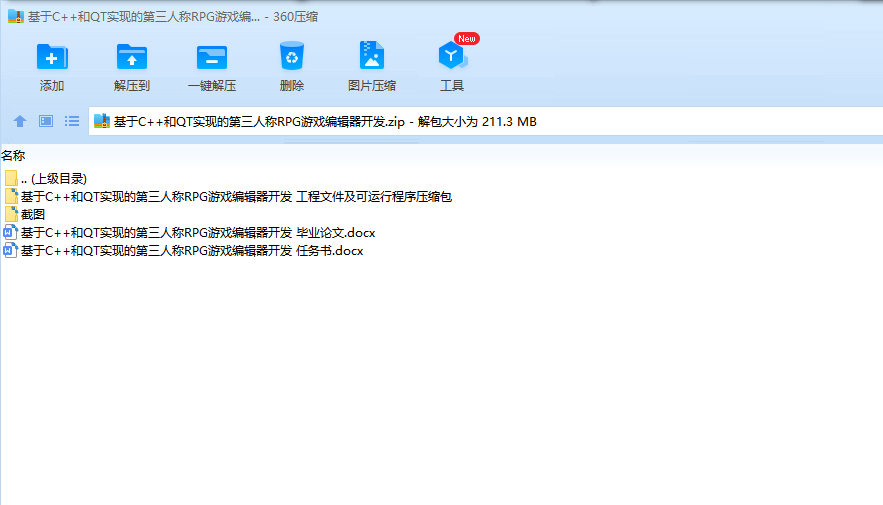Switch to thumbnail view icon

[x=46, y=121]
